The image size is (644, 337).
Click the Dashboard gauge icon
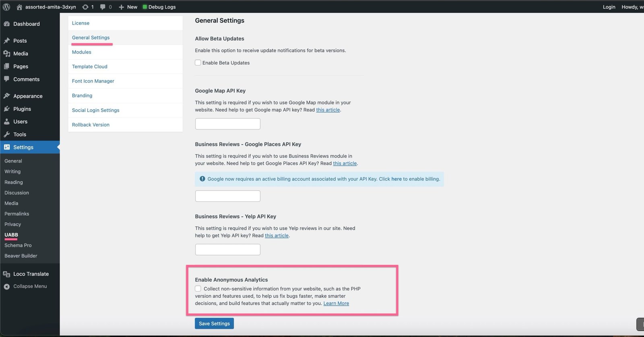click(x=7, y=24)
